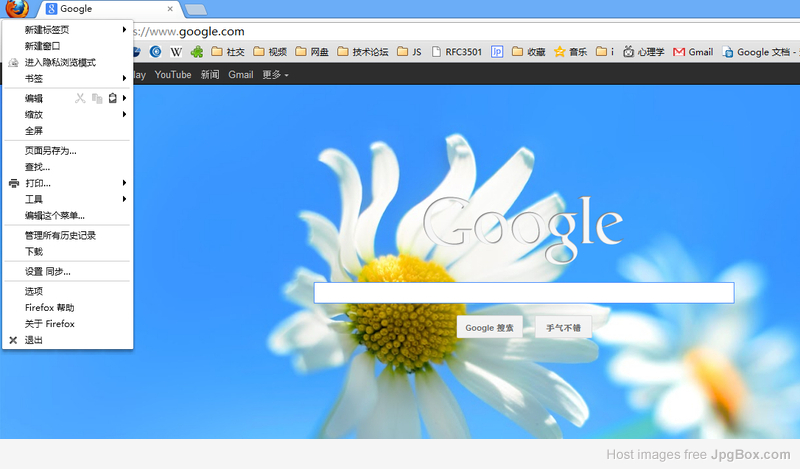This screenshot has width=800, height=469.
Task: Expand the 新建标签页 submenu
Action: tap(124, 30)
